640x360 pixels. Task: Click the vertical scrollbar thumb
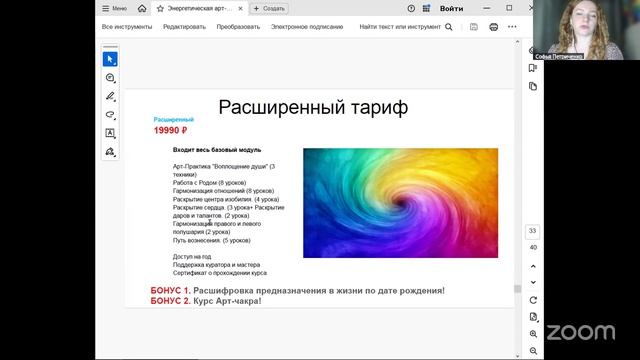pyautogui.click(x=517, y=289)
